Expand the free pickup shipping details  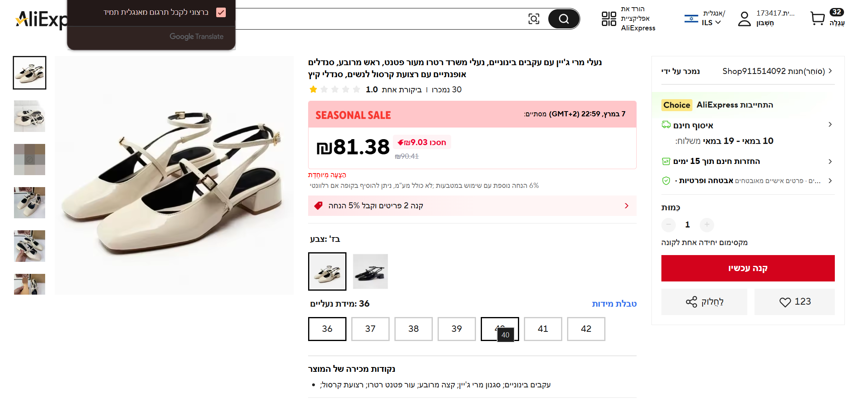click(830, 125)
